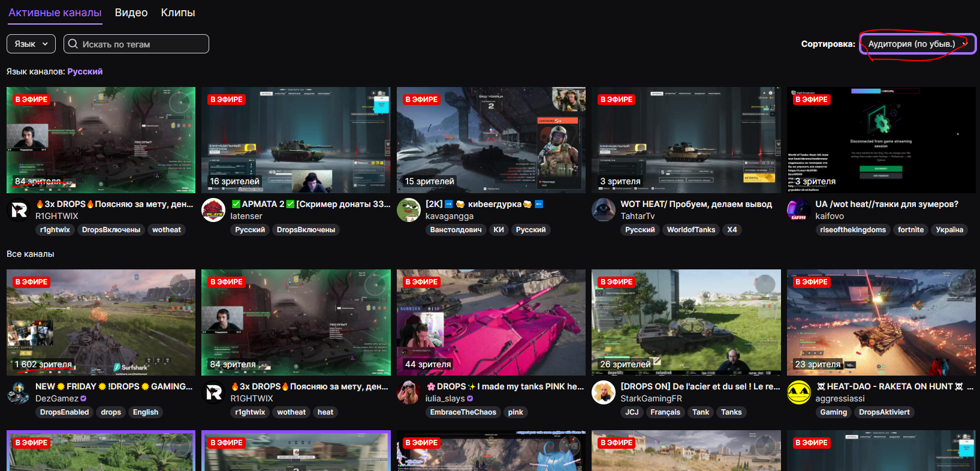The image size is (980, 471).
Task: Open the pink tank stream thumbnail
Action: click(x=491, y=322)
